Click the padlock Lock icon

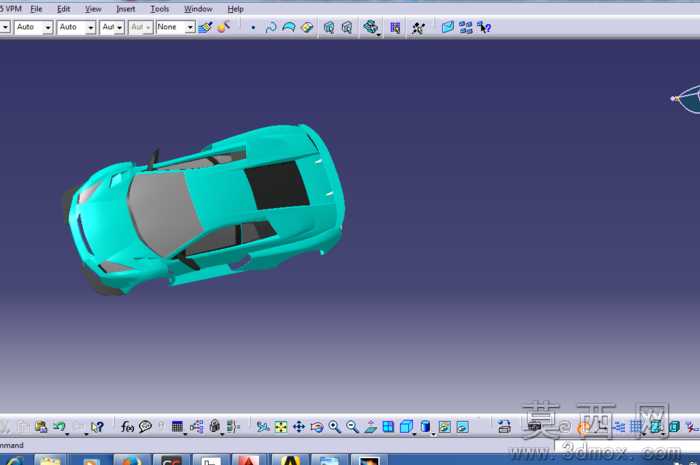point(215,427)
